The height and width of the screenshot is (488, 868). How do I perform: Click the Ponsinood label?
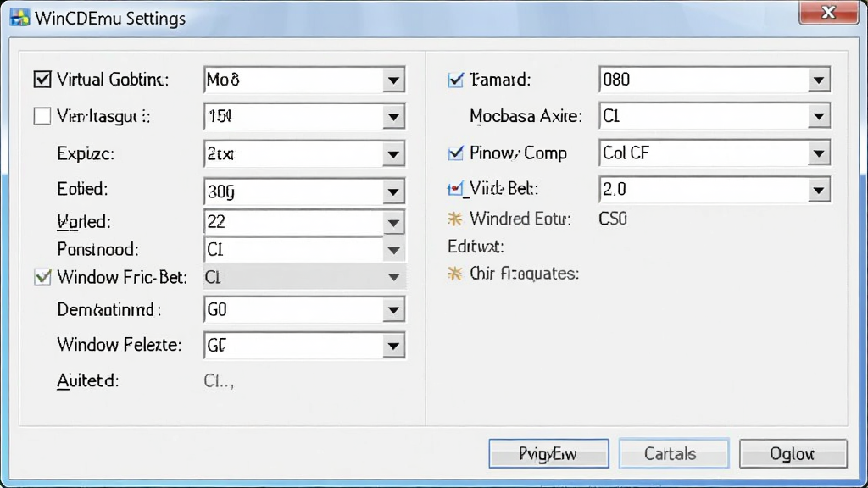coord(97,250)
